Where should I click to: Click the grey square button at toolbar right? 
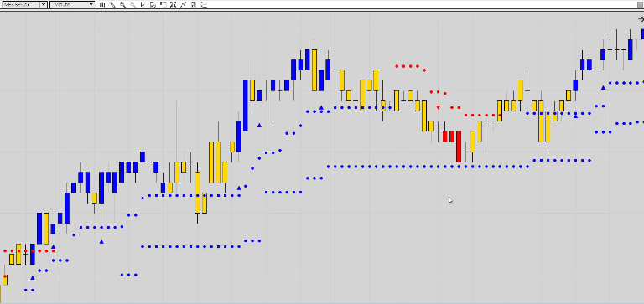(x=640, y=4)
